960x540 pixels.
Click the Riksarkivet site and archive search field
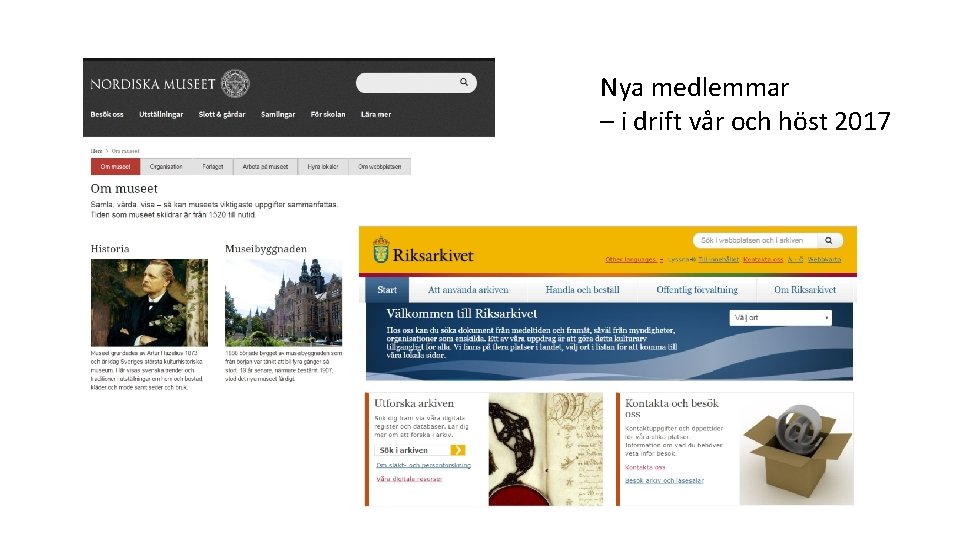pos(756,241)
